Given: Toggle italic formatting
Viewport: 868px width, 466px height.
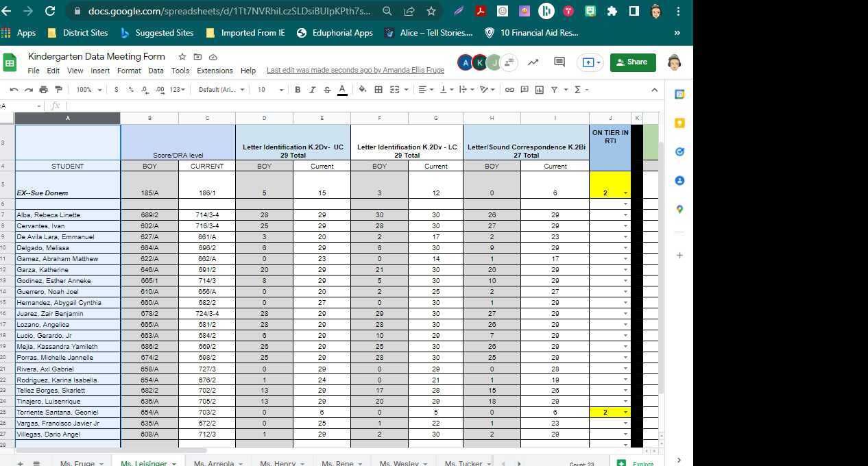Looking at the screenshot, I should [313, 90].
